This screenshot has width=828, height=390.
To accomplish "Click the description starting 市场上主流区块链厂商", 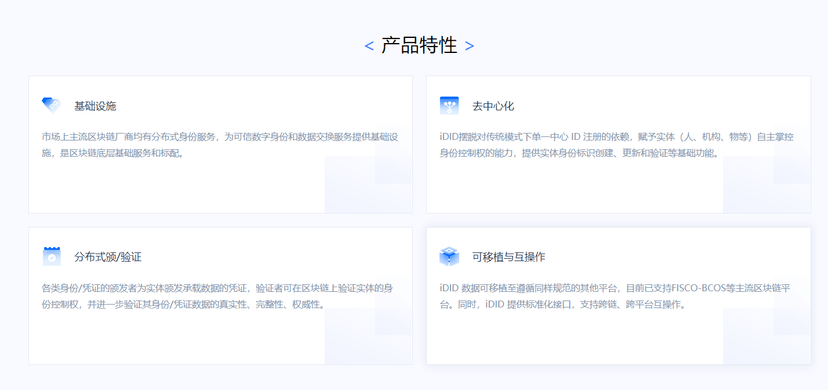I will pyautogui.click(x=220, y=145).
